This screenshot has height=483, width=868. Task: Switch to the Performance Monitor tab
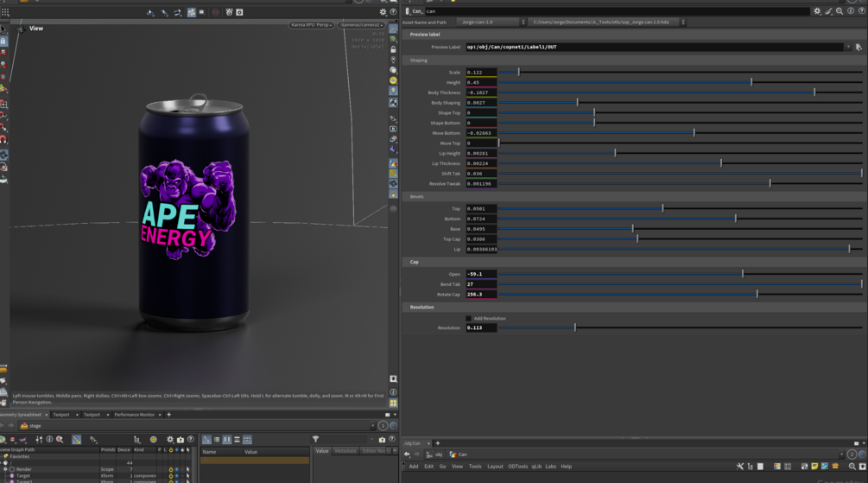click(x=134, y=415)
